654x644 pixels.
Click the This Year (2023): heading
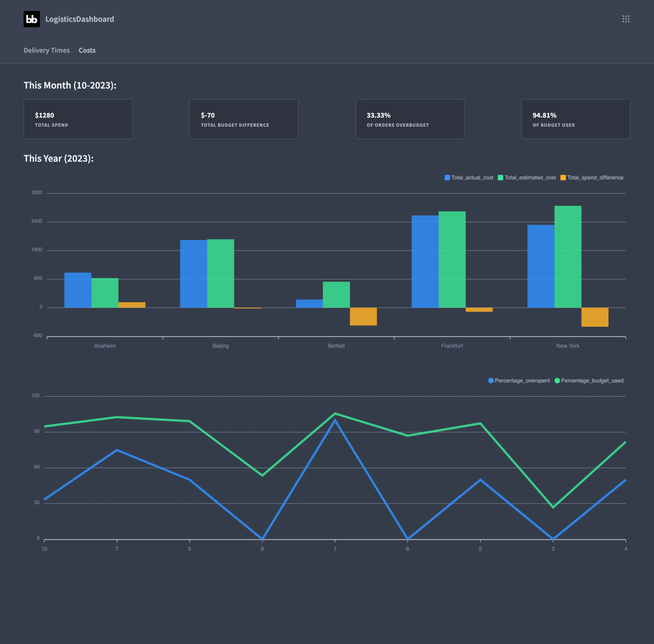(x=59, y=158)
